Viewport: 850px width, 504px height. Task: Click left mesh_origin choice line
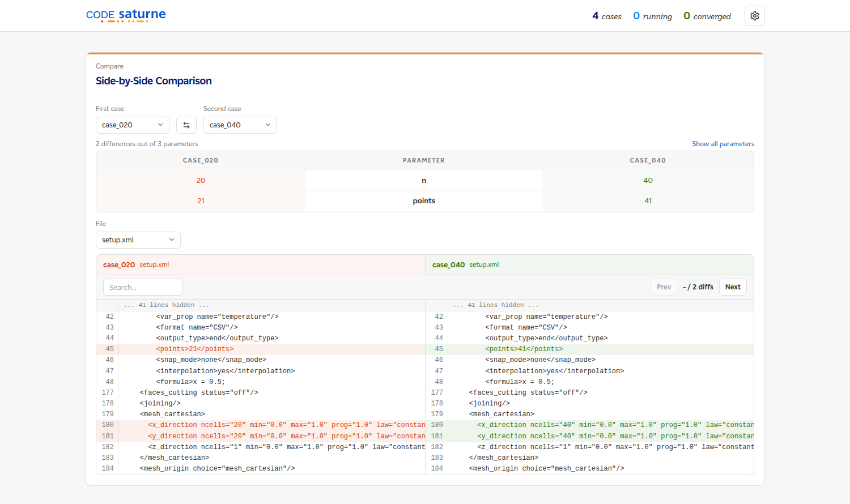pyautogui.click(x=261, y=469)
